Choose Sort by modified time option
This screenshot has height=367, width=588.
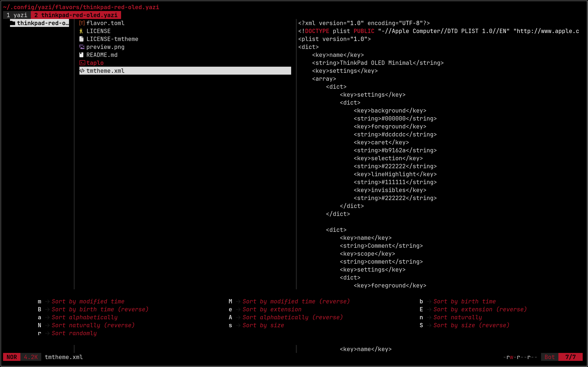(88, 302)
